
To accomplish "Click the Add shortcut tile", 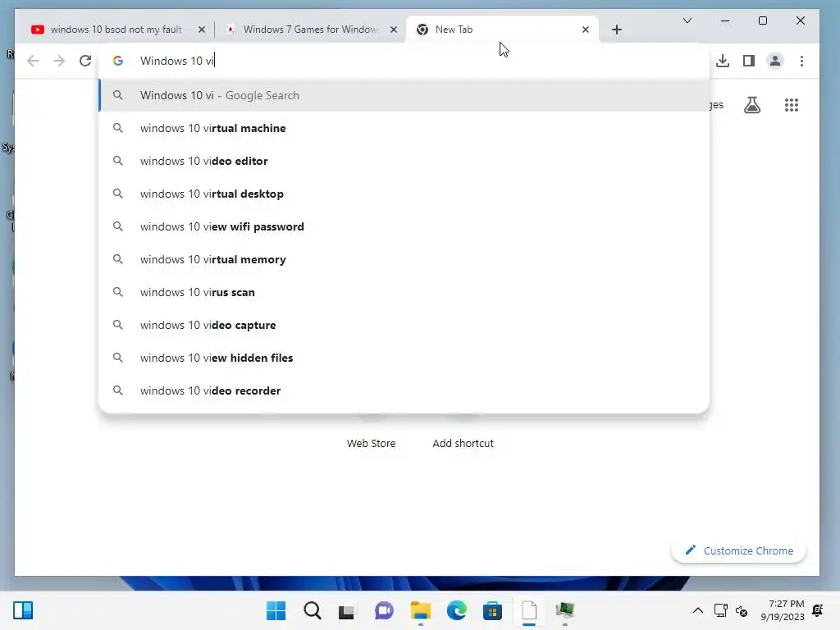I will pos(463,443).
